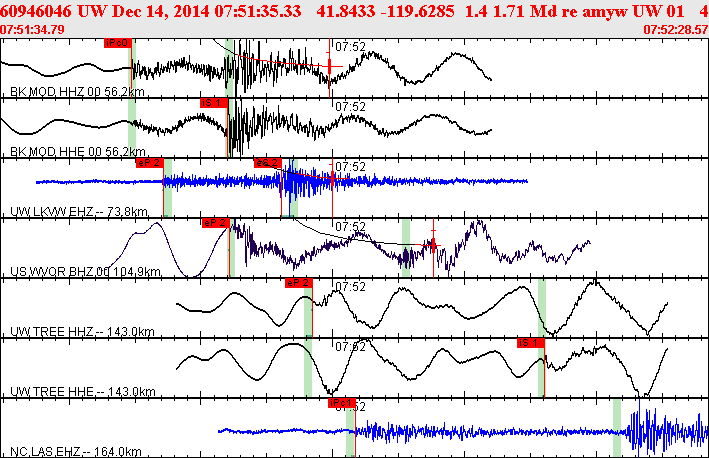Click the 07:52 time label on UW LKWW trace

click(350, 167)
